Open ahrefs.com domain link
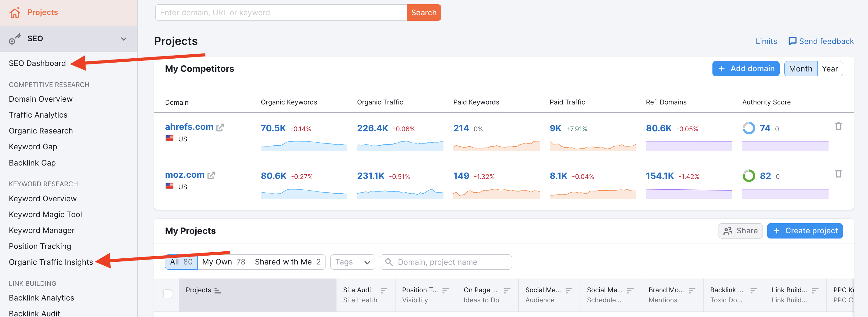Screen dimensions: 868x317 tap(189, 127)
